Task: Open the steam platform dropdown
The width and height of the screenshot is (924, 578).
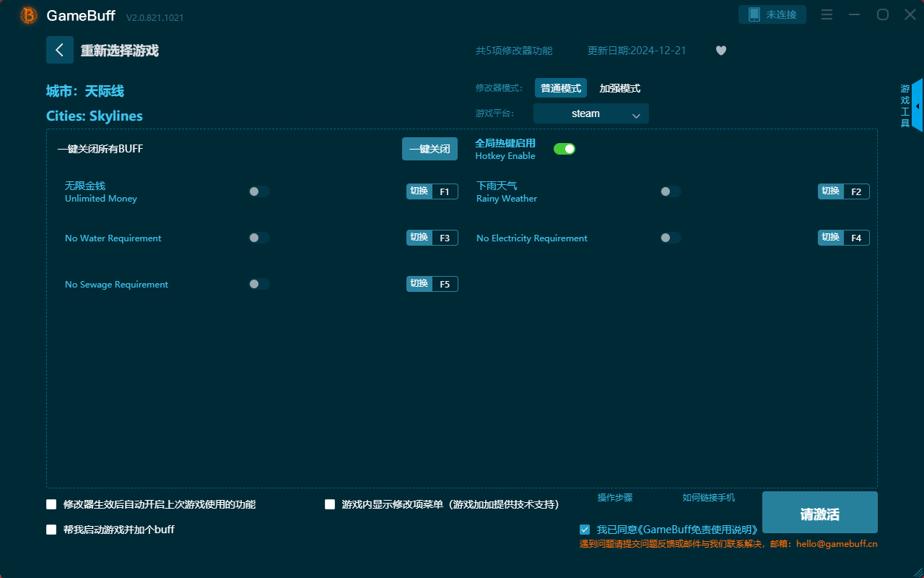Action: coord(590,113)
